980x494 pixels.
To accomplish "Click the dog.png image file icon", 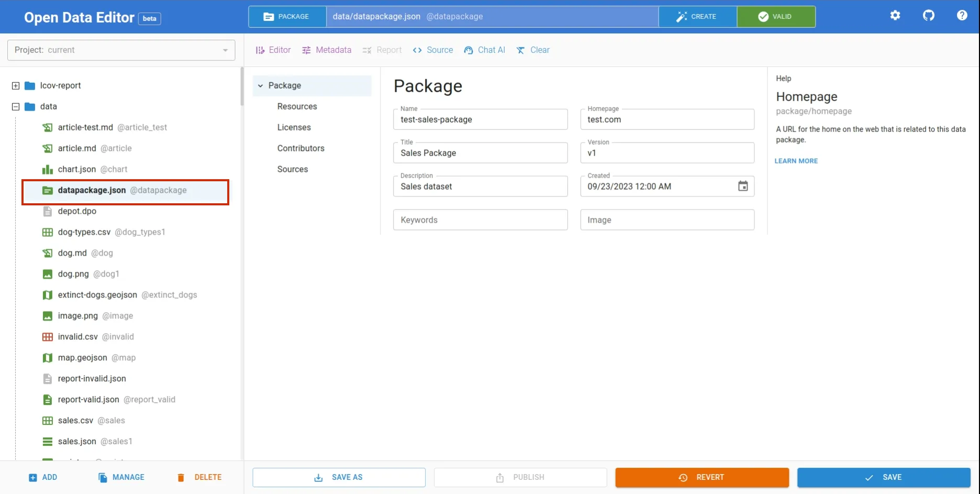I will pyautogui.click(x=48, y=274).
